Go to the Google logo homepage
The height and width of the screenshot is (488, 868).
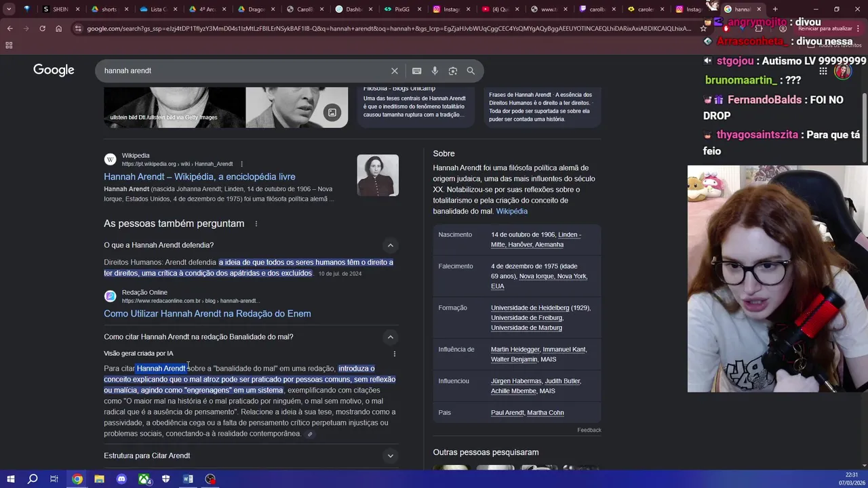[x=54, y=70]
